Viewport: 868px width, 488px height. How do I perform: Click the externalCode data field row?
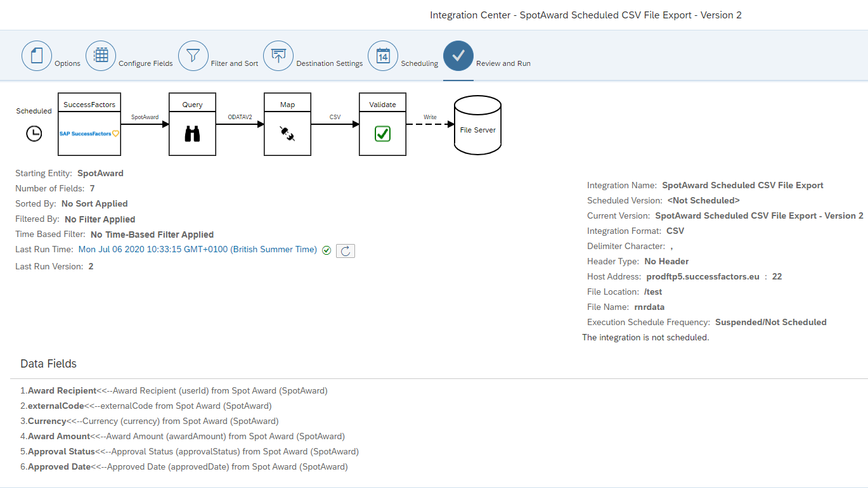tap(146, 406)
